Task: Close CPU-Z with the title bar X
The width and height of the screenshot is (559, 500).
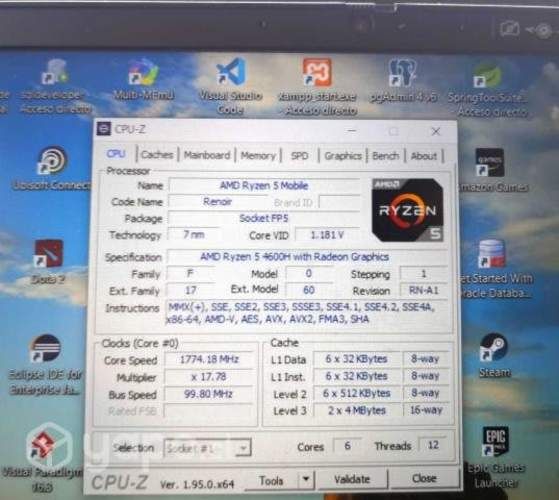Action: point(436,132)
